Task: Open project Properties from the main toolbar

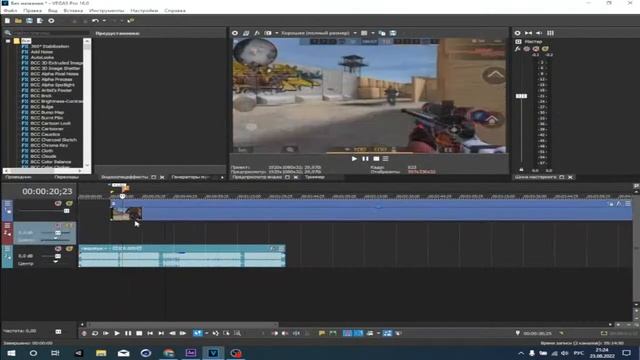Action: [51, 20]
